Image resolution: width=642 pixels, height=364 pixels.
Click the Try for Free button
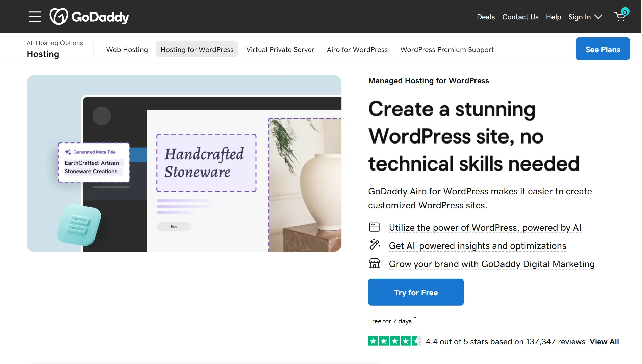pos(415,292)
